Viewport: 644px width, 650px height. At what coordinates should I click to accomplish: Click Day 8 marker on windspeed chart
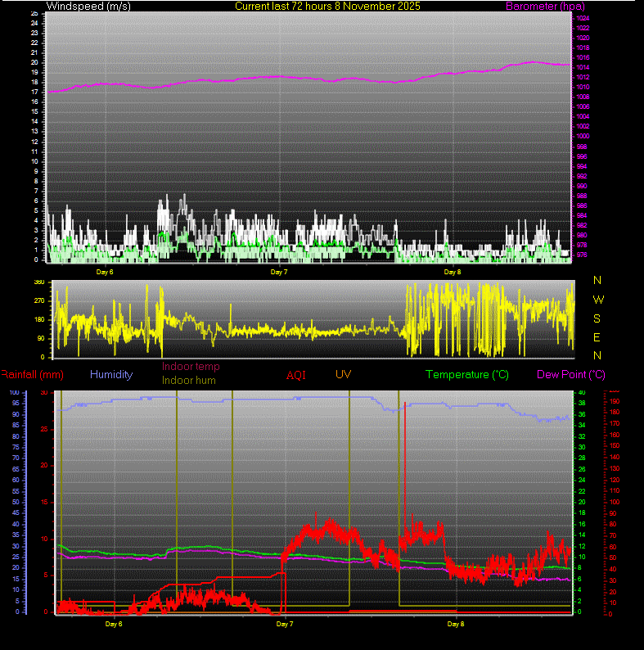point(453,271)
